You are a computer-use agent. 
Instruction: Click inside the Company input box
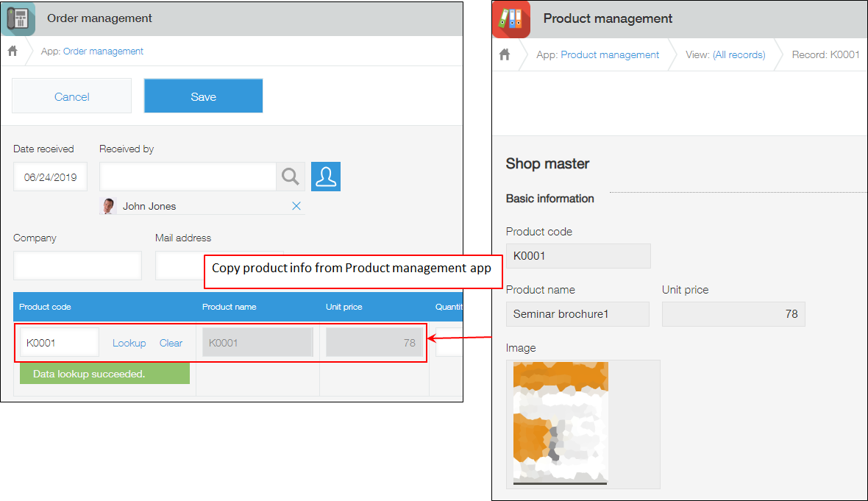click(x=77, y=266)
